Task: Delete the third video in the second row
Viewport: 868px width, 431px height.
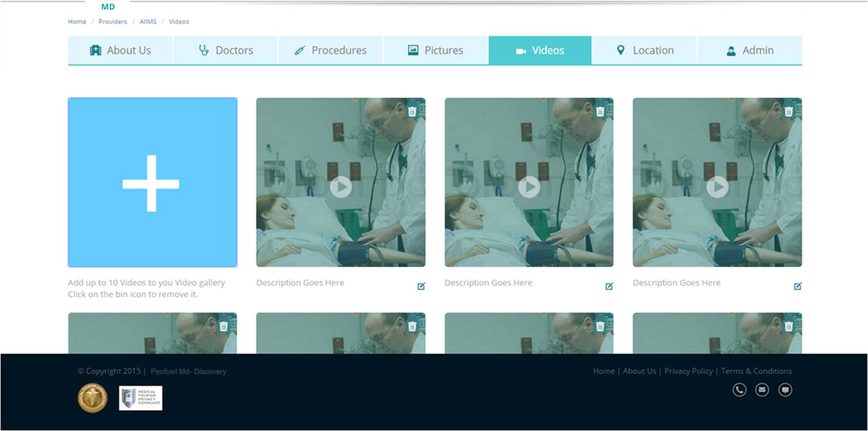Action: click(x=600, y=326)
